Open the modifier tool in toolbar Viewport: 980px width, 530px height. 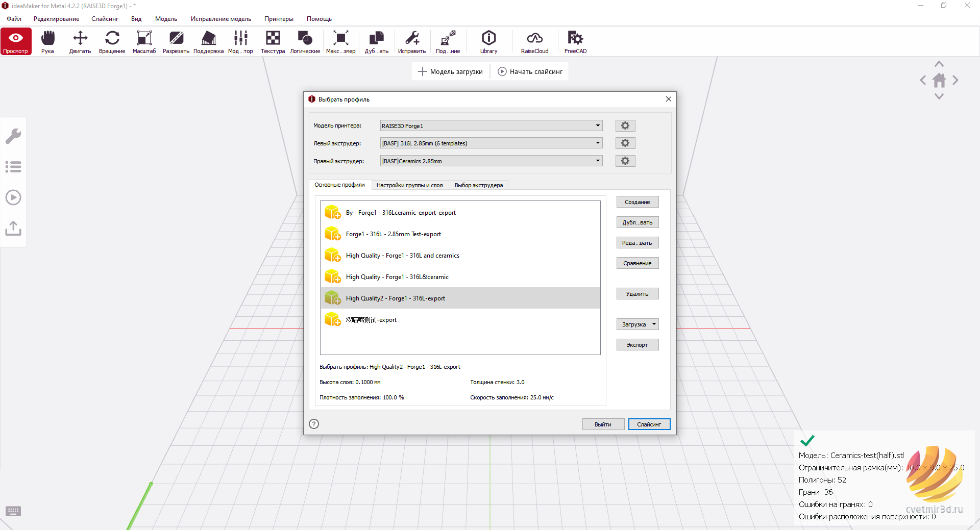pos(240,41)
